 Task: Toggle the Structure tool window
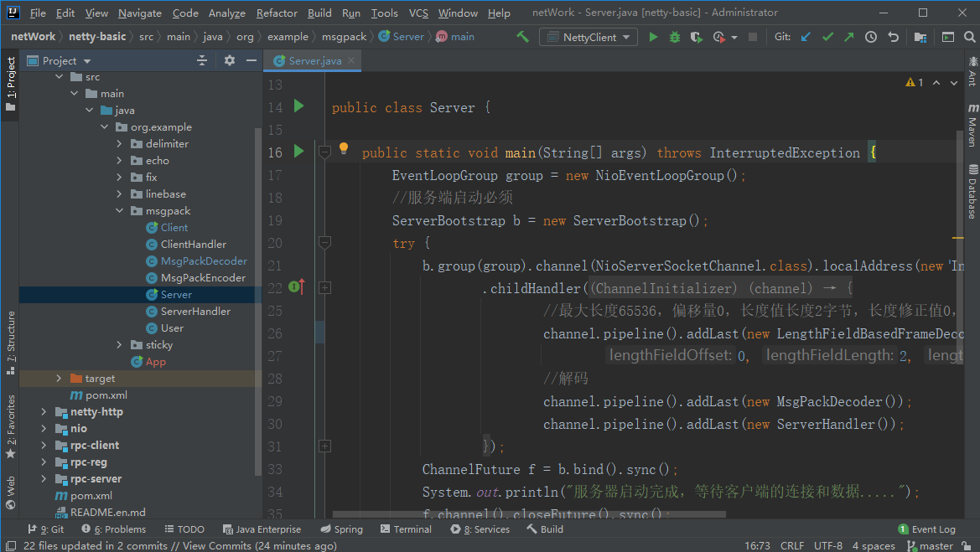tap(11, 343)
